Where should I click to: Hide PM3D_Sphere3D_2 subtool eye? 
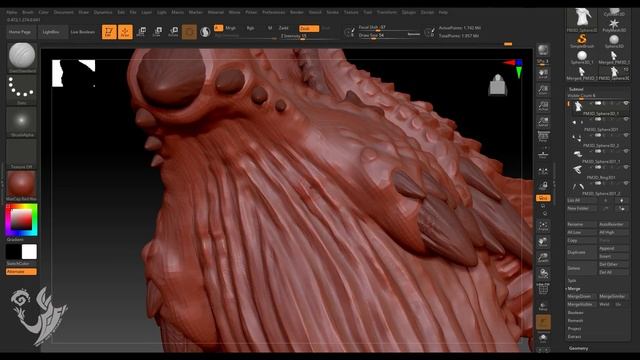(626, 135)
